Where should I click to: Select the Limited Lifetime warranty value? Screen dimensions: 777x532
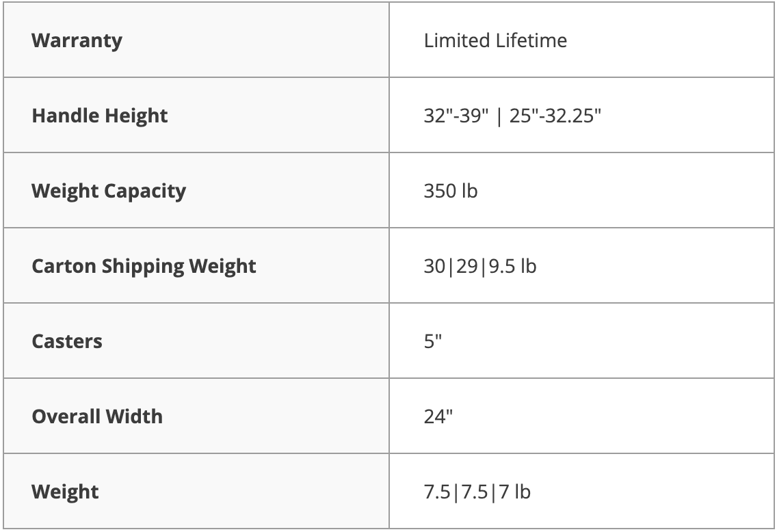495,40
